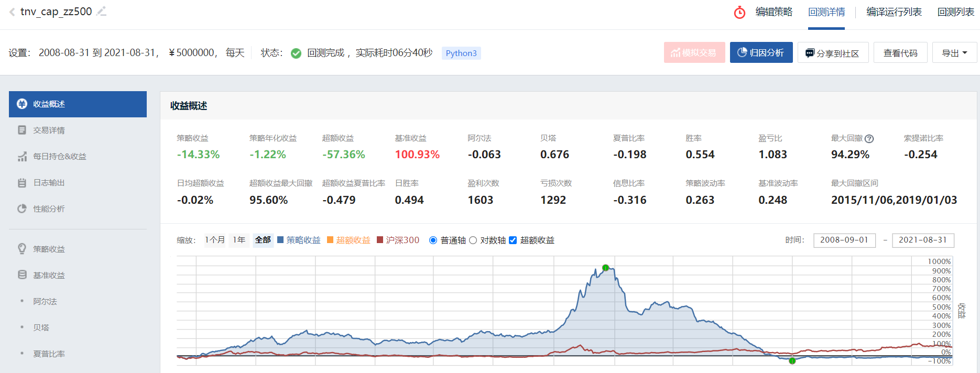Viewport: 980px width, 373px height.
Task: Click the 基准收益 database icon
Action: point(22,275)
